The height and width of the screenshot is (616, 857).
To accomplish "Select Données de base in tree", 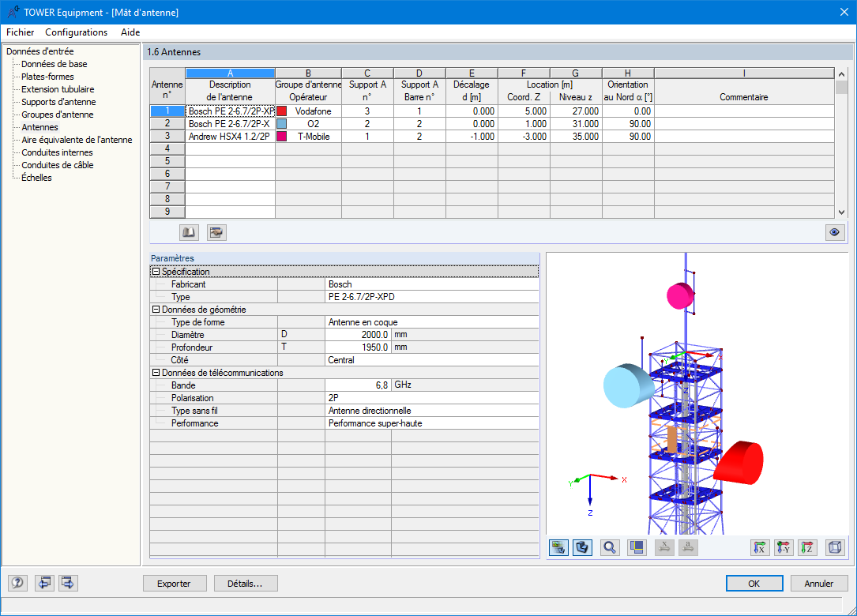I will (55, 64).
